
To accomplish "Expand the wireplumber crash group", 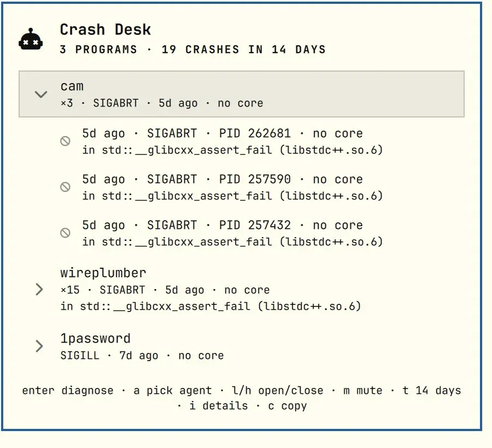I will pos(39,290).
